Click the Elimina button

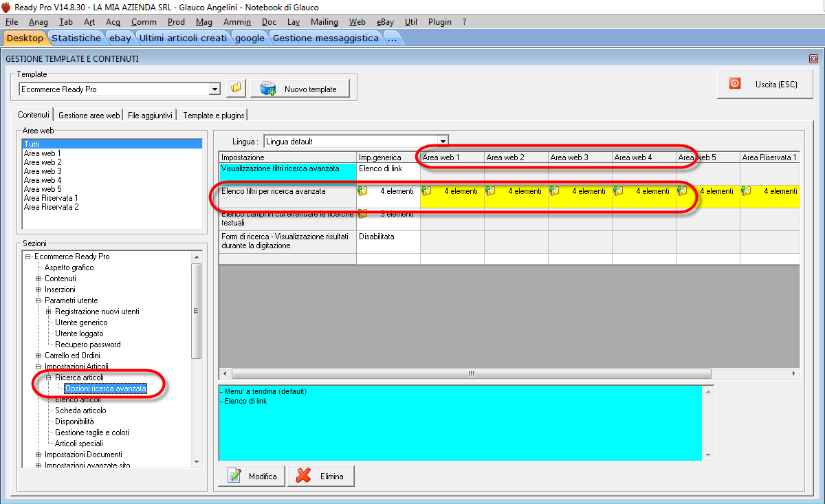point(320,476)
